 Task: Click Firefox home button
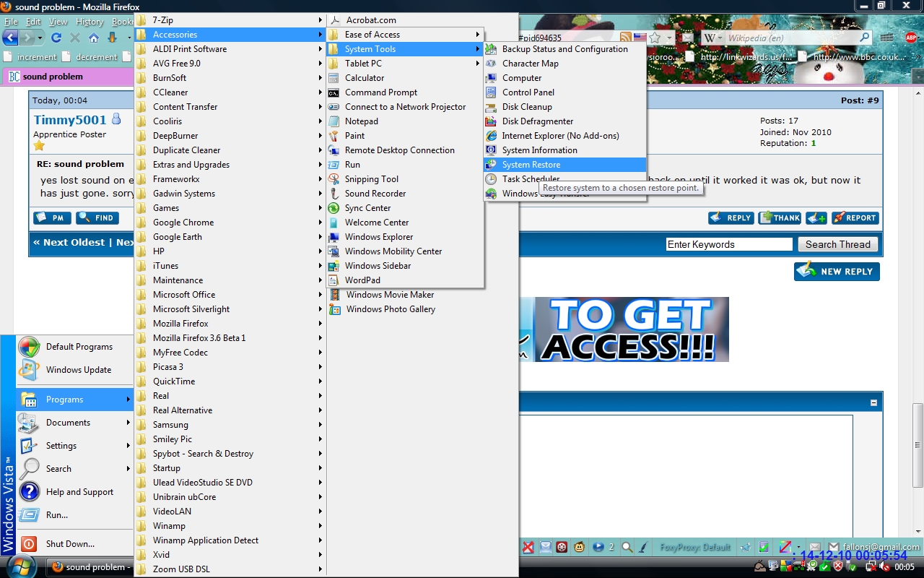93,38
